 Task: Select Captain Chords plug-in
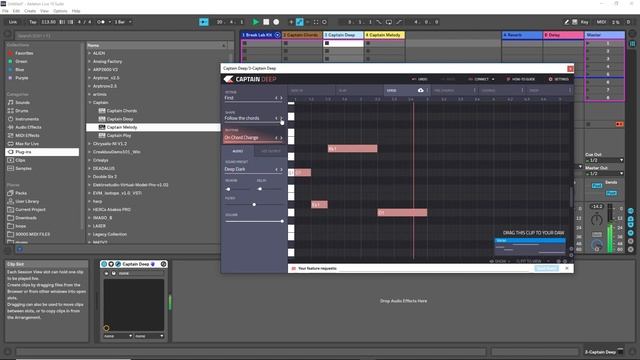(122, 111)
